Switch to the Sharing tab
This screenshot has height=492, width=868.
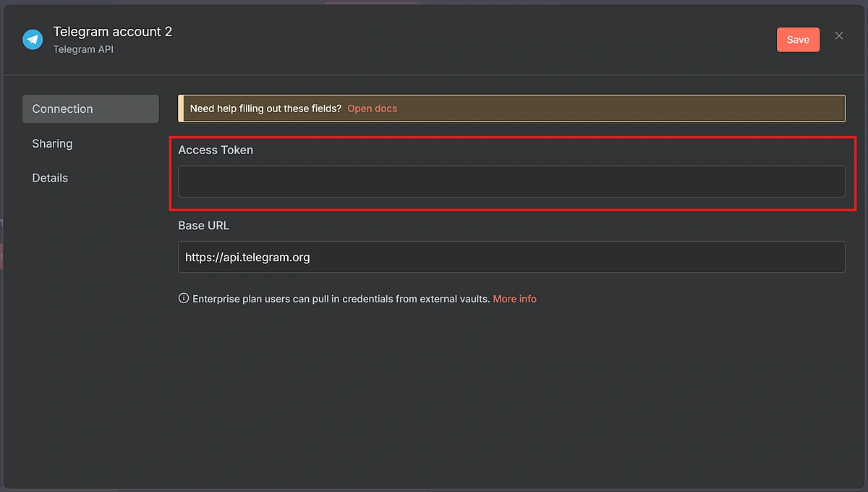pos(53,143)
